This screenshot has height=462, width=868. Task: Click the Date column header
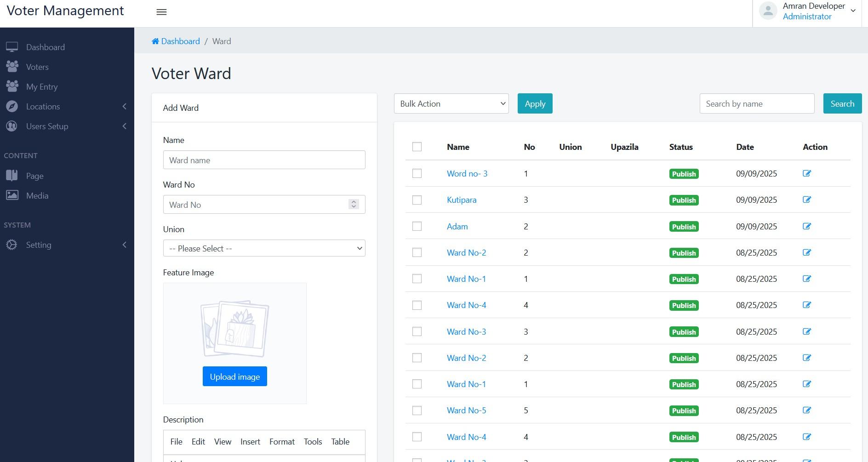pyautogui.click(x=745, y=147)
